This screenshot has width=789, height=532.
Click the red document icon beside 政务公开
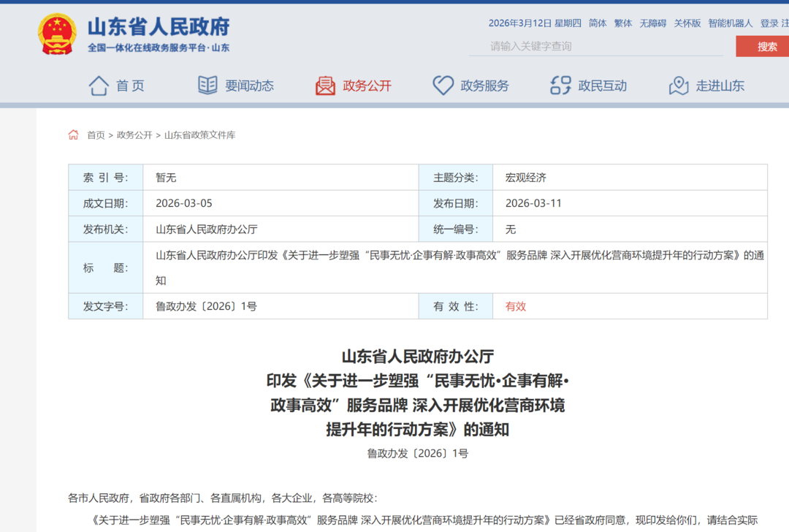325,85
